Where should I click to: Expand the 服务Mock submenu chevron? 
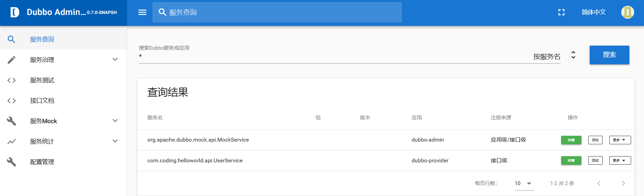(x=115, y=121)
